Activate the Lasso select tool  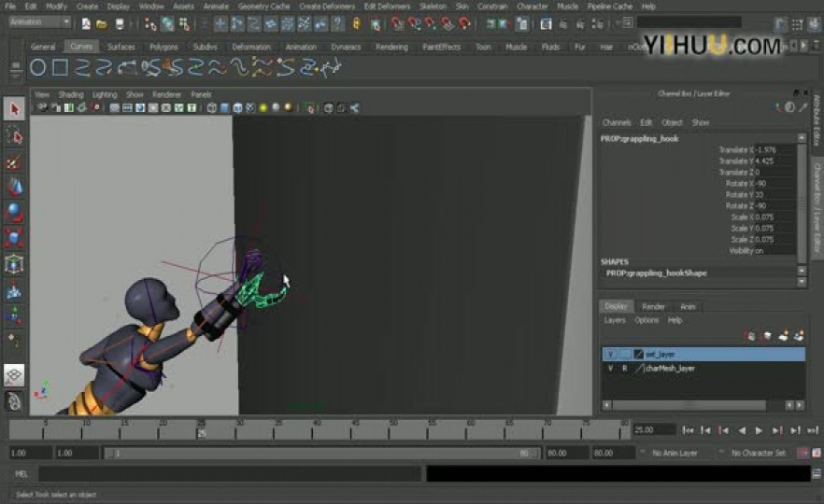14,136
